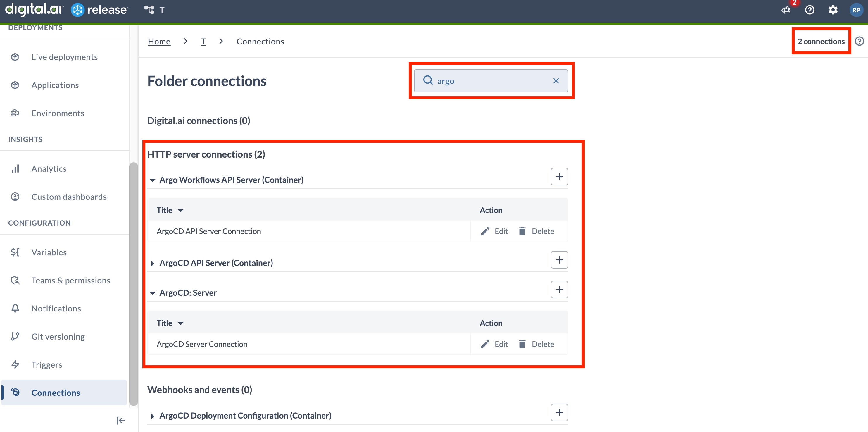Expand the ArgoCD API Server (Container) section
The width and height of the screenshot is (868, 432).
tap(153, 263)
